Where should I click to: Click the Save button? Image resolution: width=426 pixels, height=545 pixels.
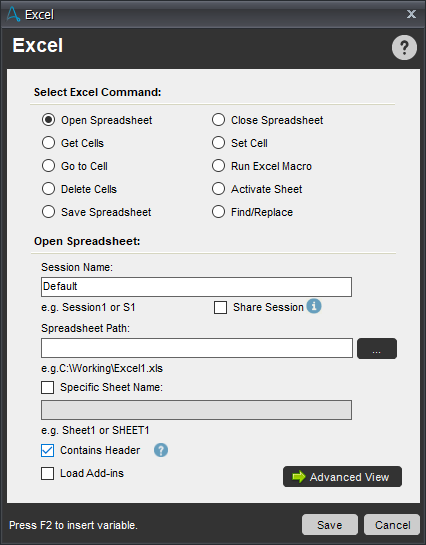pyautogui.click(x=330, y=524)
